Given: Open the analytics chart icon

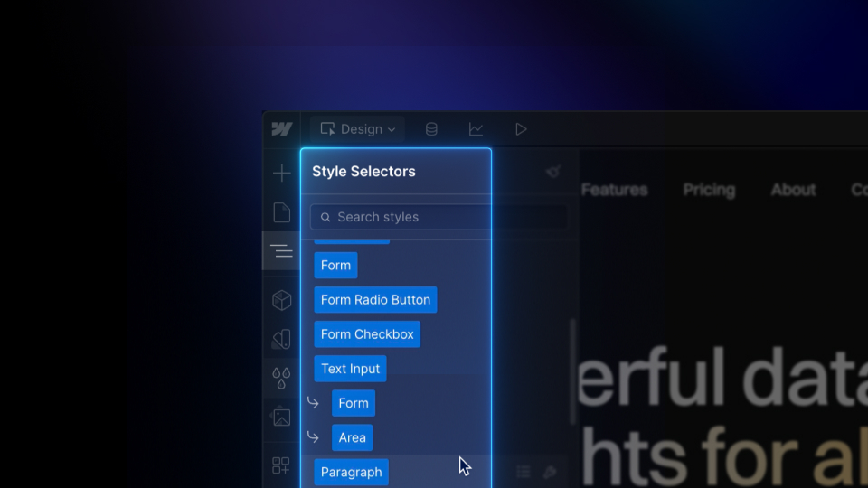Looking at the screenshot, I should (x=476, y=129).
